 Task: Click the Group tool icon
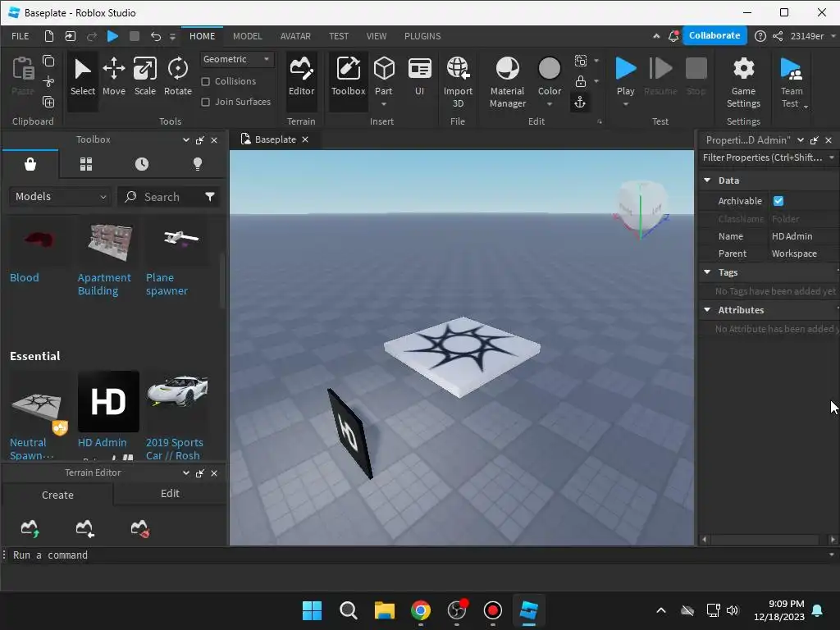click(581, 61)
